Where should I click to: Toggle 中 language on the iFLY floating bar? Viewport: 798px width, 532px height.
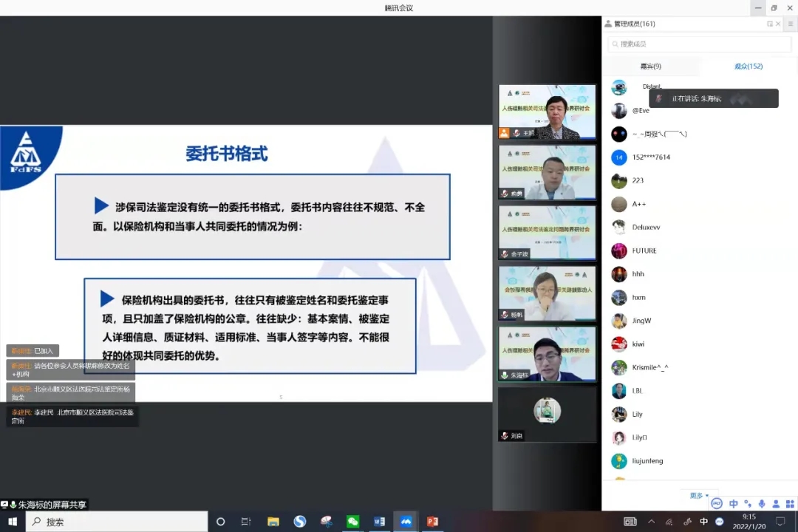[734, 503]
